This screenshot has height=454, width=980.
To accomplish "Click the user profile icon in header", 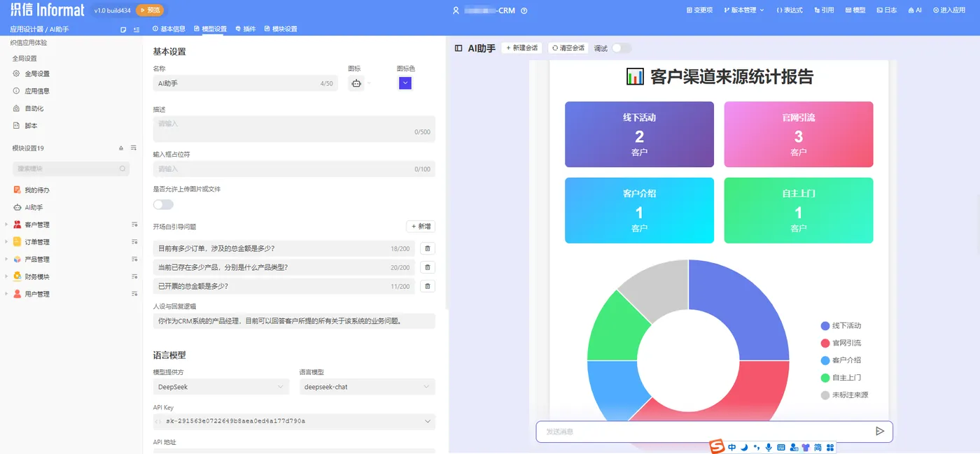I will [x=456, y=10].
